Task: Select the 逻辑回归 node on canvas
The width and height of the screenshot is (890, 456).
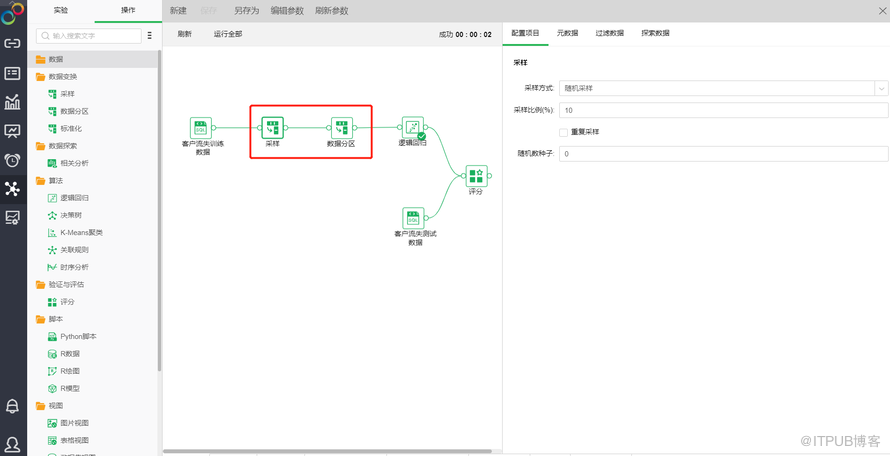Action: [413, 128]
